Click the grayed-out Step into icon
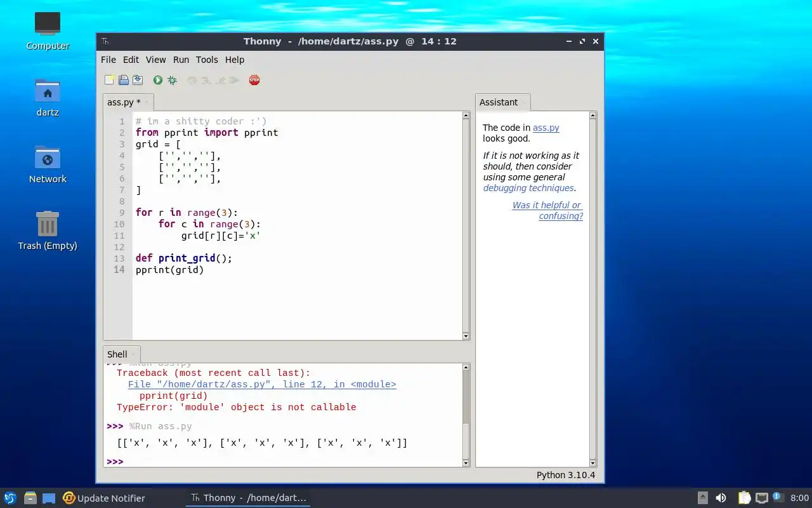Viewport: 812px width, 508px height. click(206, 80)
